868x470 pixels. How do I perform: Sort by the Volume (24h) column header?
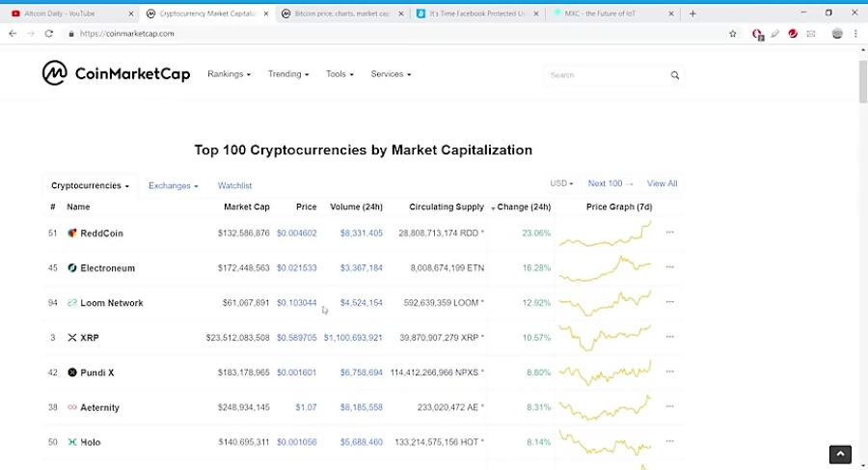(356, 207)
